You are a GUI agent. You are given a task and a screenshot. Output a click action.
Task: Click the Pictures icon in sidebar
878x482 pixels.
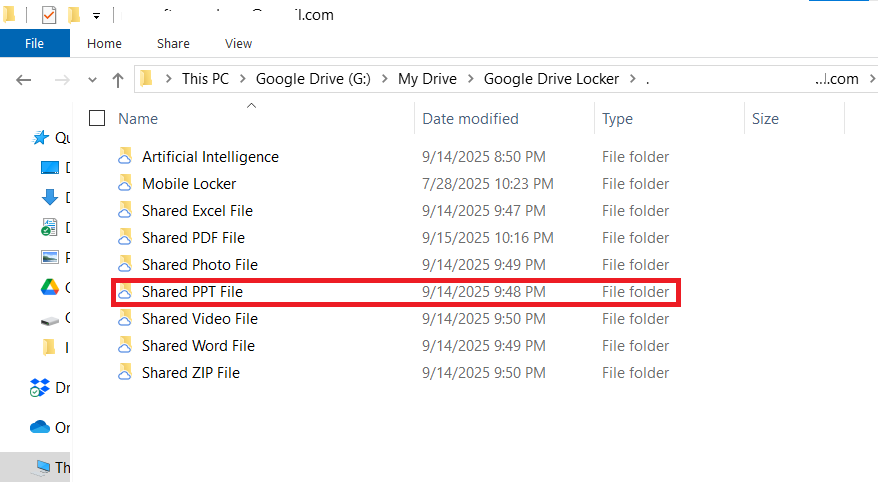[50, 257]
